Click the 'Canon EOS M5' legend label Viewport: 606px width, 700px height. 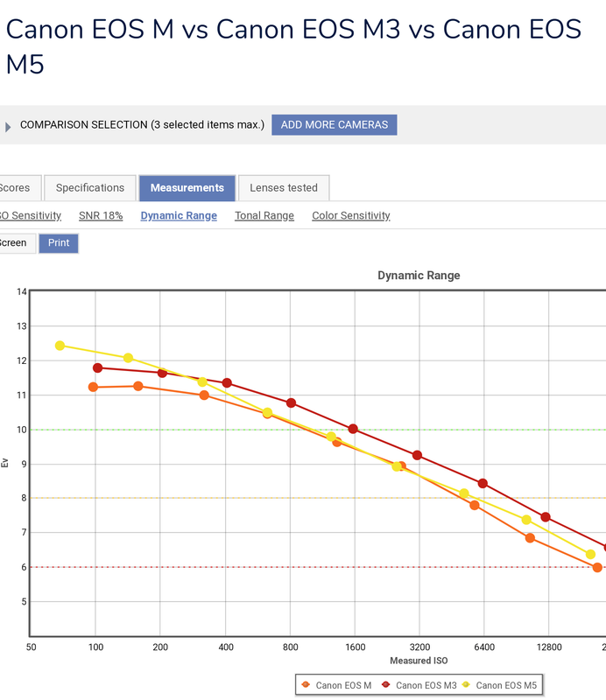tap(506, 685)
